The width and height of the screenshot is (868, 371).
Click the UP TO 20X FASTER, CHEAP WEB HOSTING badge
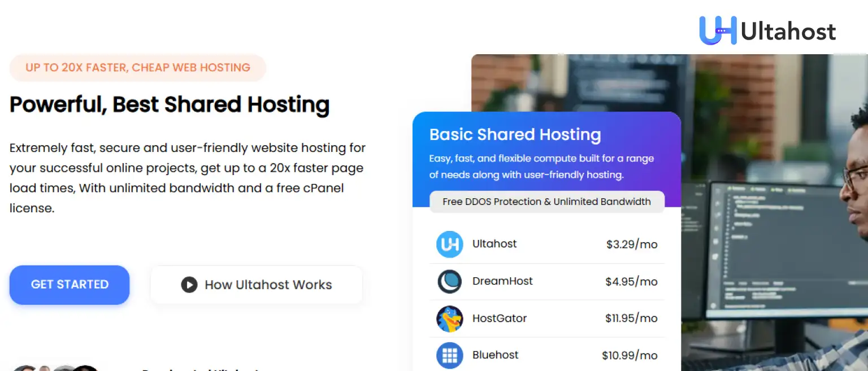pos(138,68)
